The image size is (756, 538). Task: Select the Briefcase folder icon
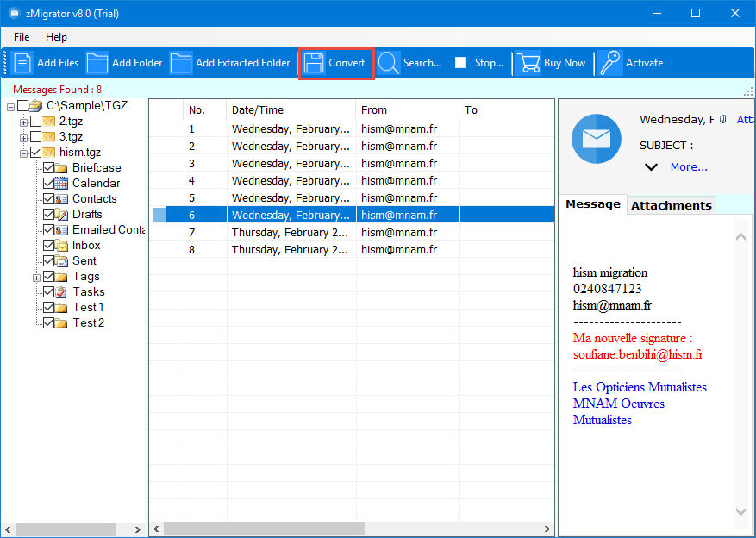60,168
